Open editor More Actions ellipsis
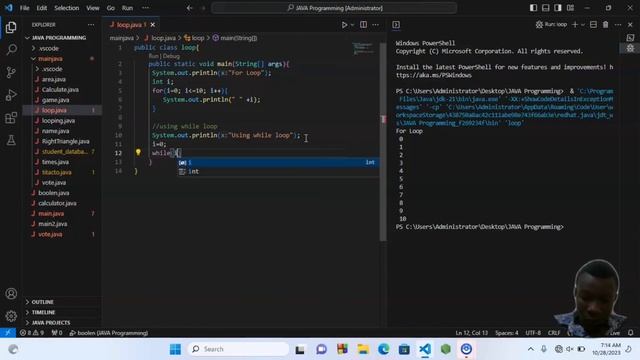Viewport: 640px width, 360px height. click(376, 24)
